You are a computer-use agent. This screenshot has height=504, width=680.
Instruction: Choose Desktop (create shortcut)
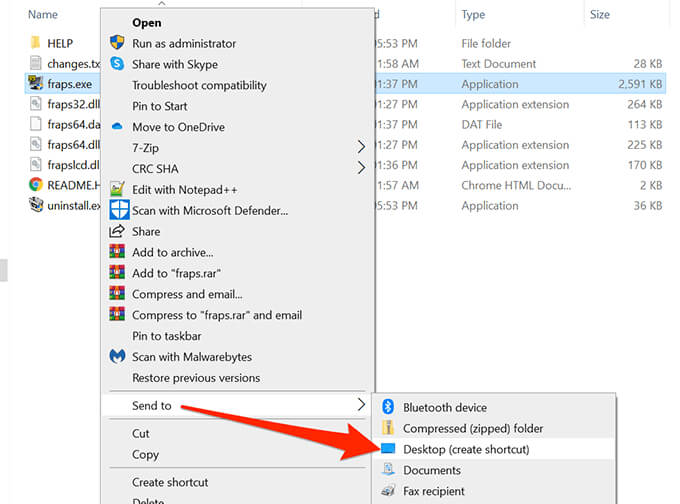tap(466, 449)
